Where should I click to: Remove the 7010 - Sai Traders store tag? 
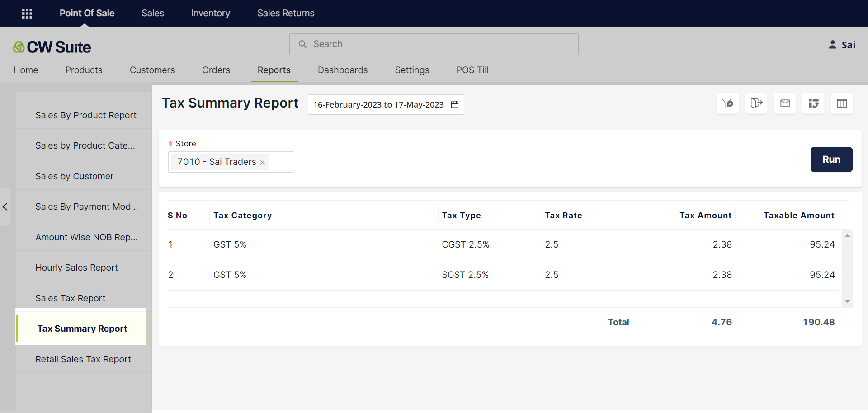(x=262, y=162)
